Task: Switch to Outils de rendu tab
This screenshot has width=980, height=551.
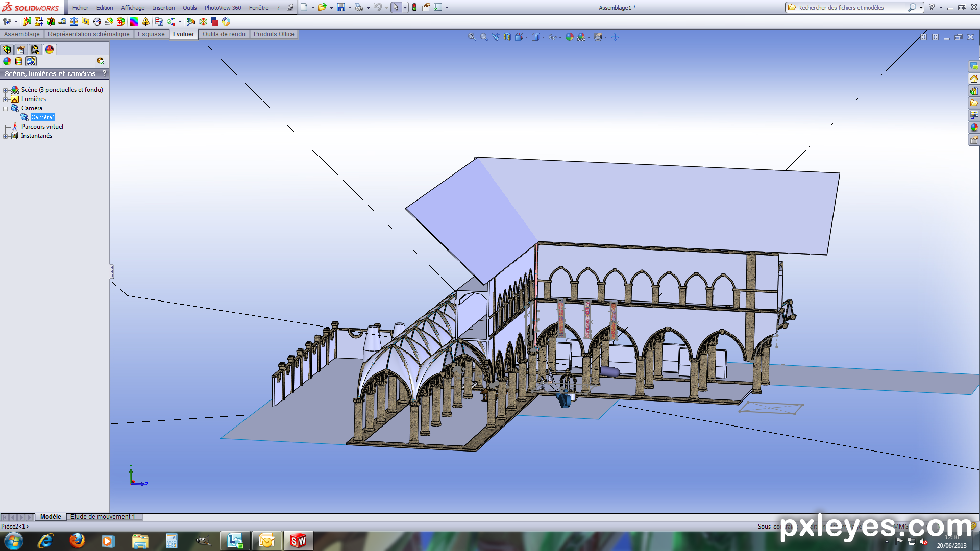Action: pyautogui.click(x=224, y=34)
